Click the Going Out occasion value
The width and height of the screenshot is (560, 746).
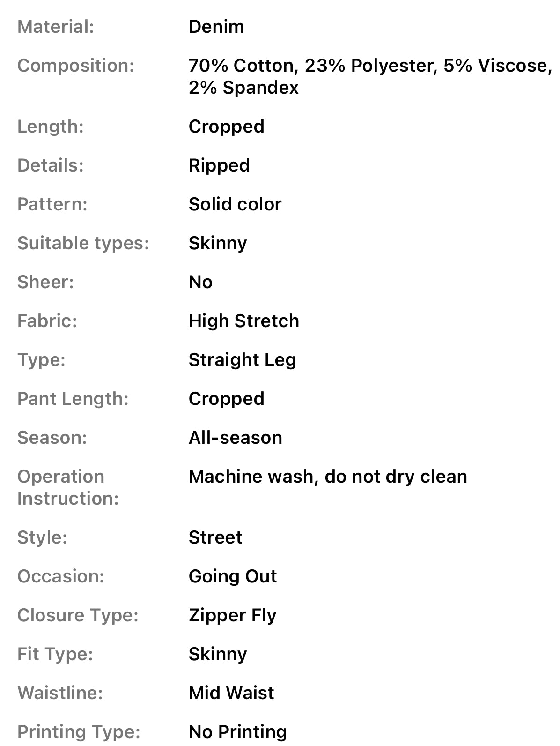pyautogui.click(x=233, y=576)
